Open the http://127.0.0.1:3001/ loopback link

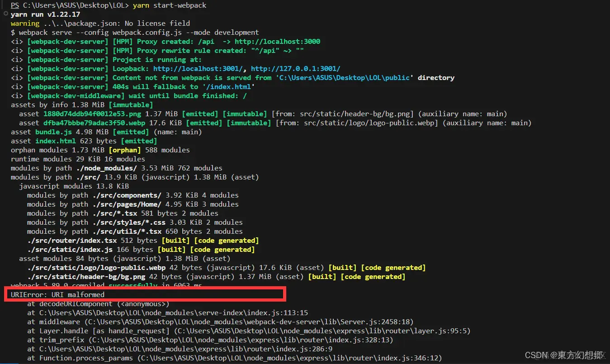295,69
